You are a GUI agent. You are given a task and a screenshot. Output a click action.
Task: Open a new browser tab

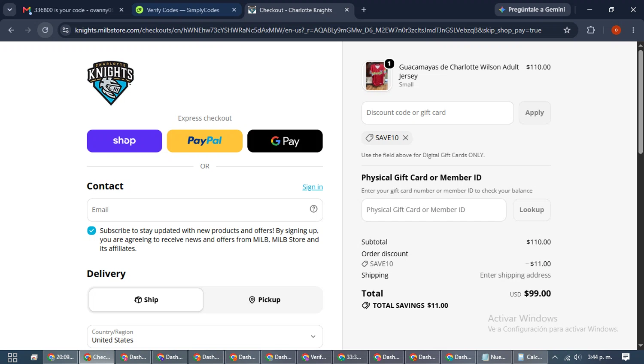click(364, 10)
